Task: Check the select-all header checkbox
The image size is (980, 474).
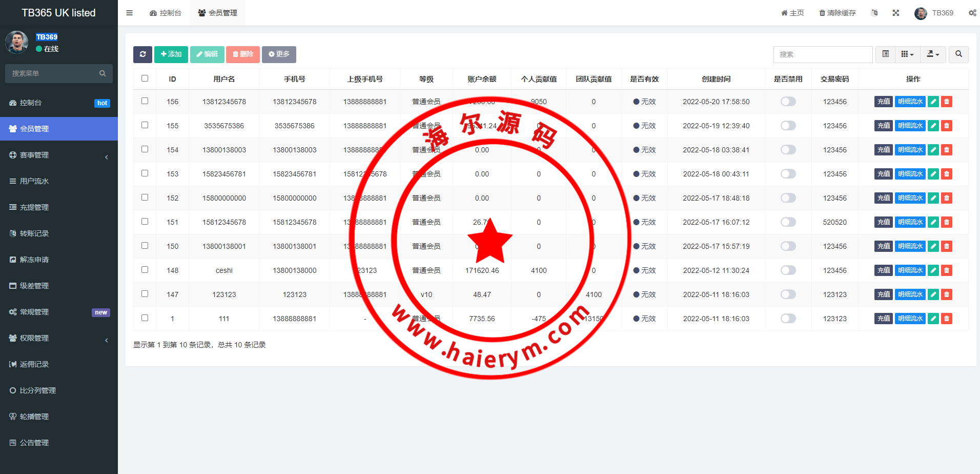Action: point(145,78)
